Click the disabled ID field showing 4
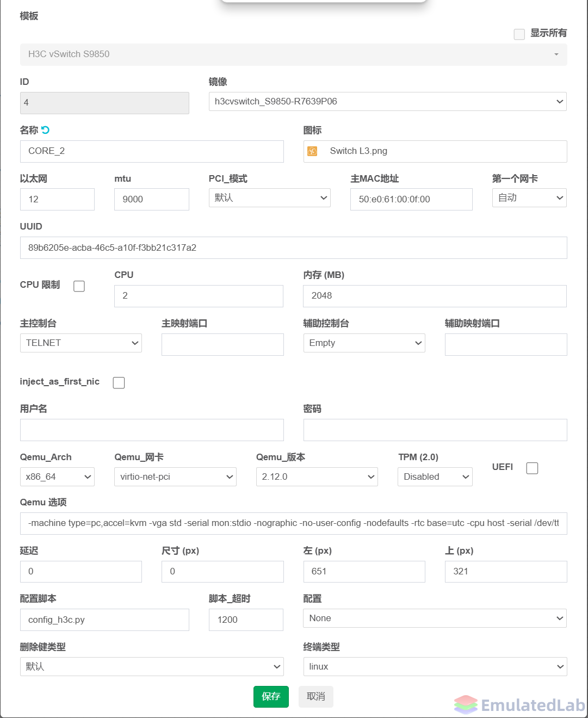 pyautogui.click(x=104, y=103)
